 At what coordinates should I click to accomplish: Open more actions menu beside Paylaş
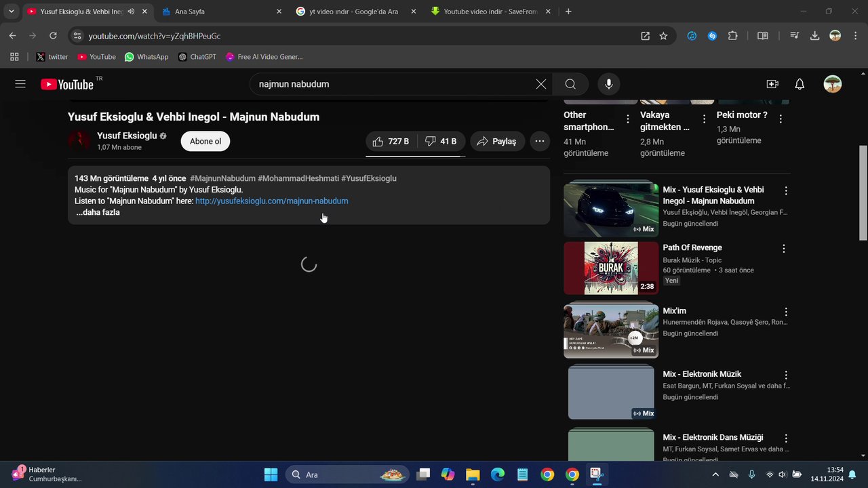[539, 141]
